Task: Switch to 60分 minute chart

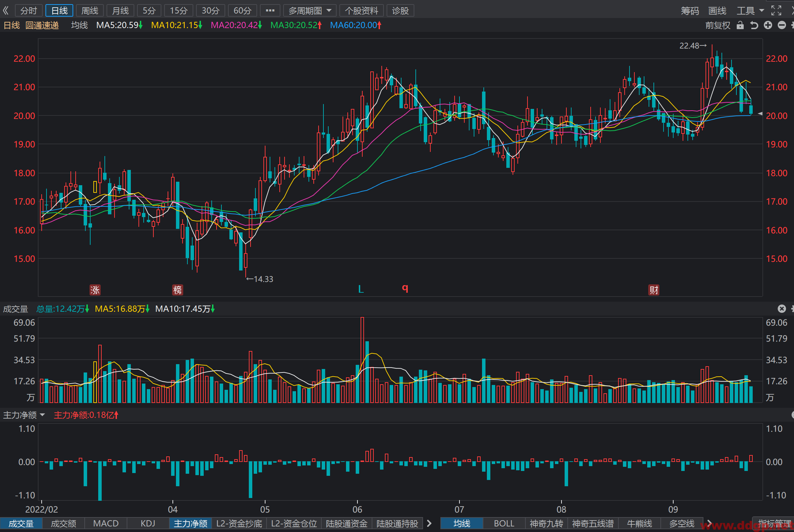Action: 242,11
